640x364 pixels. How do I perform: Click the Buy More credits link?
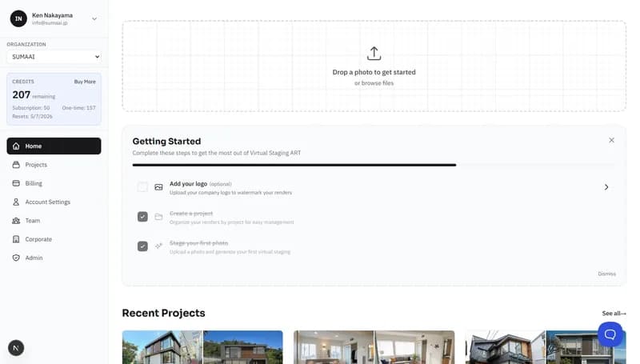tap(85, 82)
